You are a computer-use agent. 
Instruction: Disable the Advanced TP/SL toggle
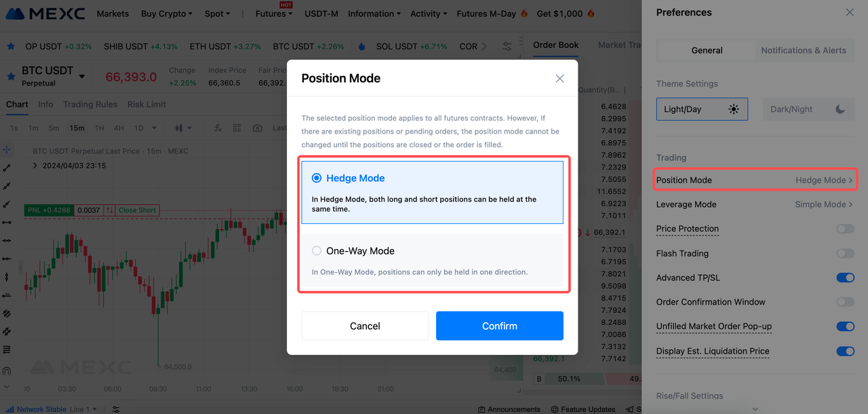tap(845, 278)
